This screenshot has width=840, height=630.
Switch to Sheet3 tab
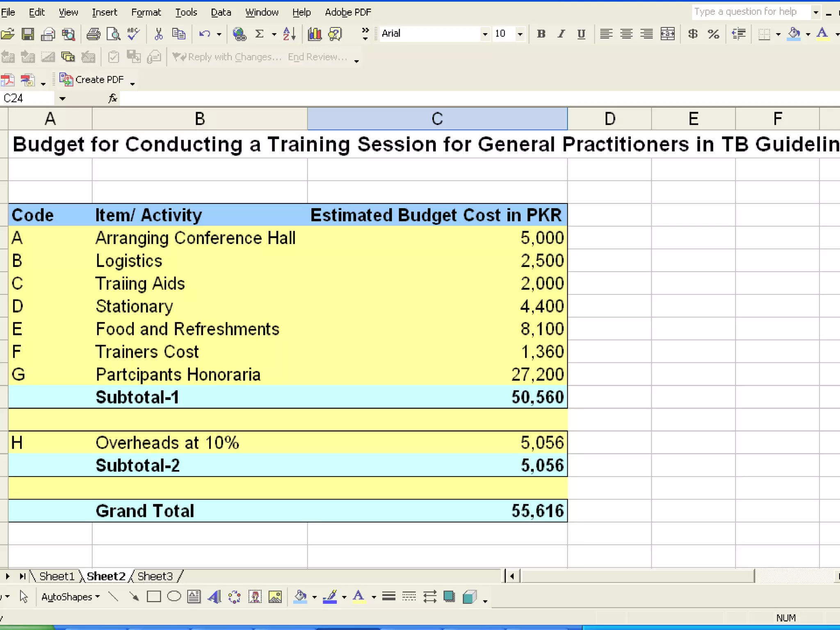click(155, 576)
